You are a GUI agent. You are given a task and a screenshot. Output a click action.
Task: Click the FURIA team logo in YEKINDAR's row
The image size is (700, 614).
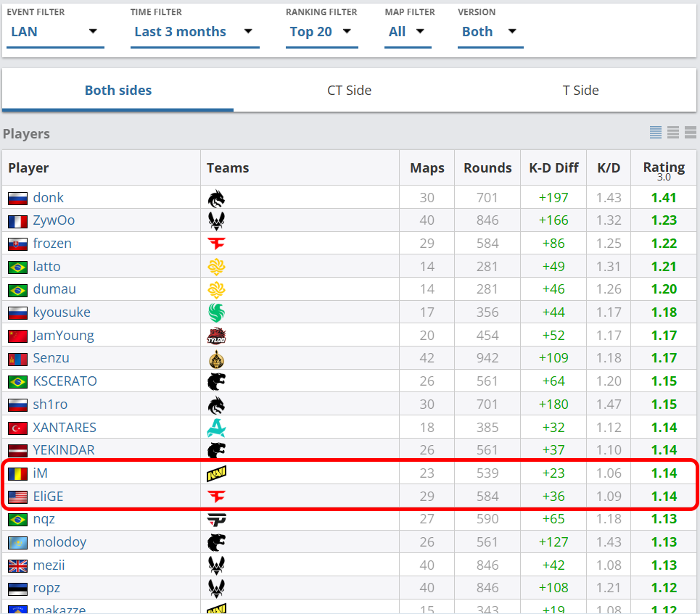coord(216,450)
